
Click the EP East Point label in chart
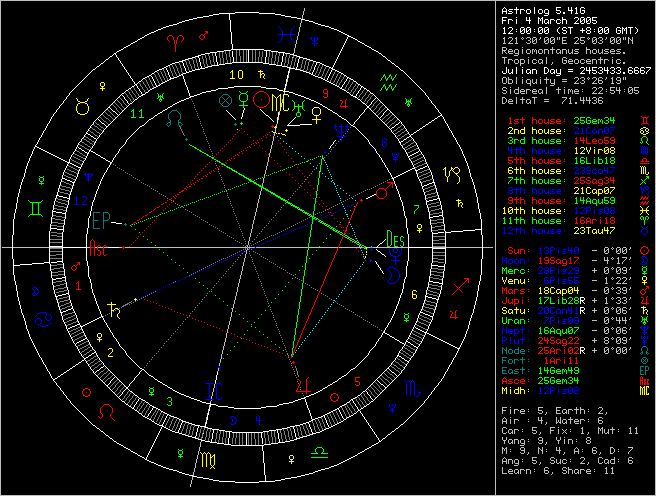pyautogui.click(x=102, y=219)
